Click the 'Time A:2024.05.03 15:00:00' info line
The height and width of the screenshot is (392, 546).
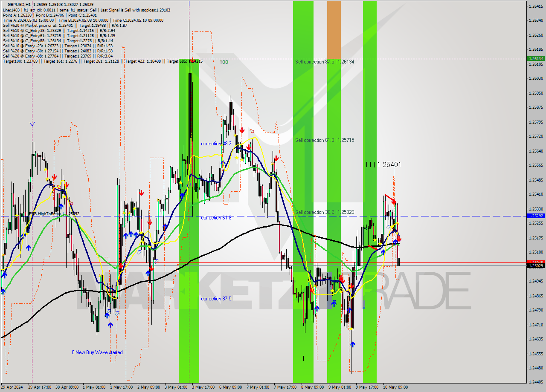click(83, 20)
